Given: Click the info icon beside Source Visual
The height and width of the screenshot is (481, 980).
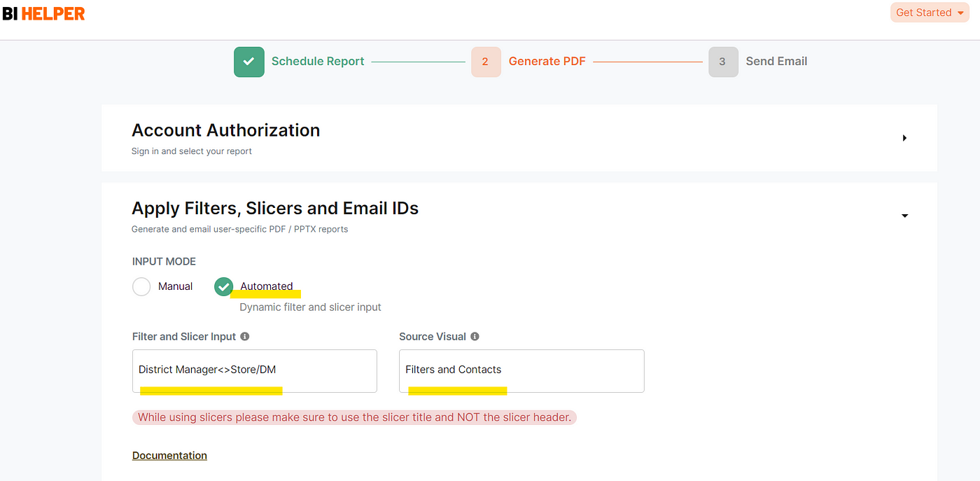Looking at the screenshot, I should (475, 337).
